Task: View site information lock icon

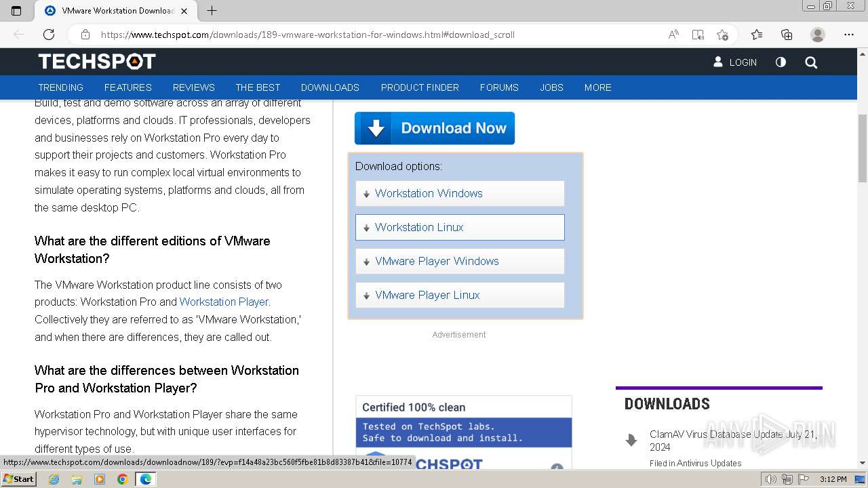Action: pos(85,35)
